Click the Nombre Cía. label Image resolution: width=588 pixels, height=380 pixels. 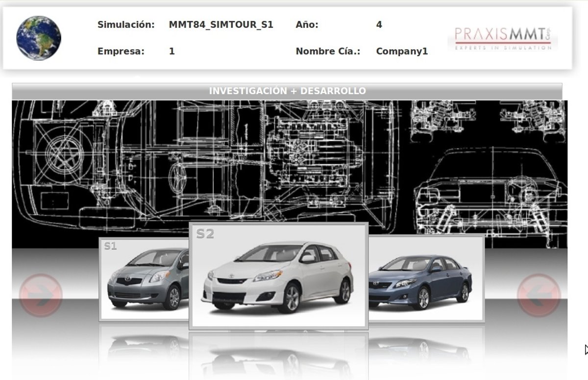(328, 51)
